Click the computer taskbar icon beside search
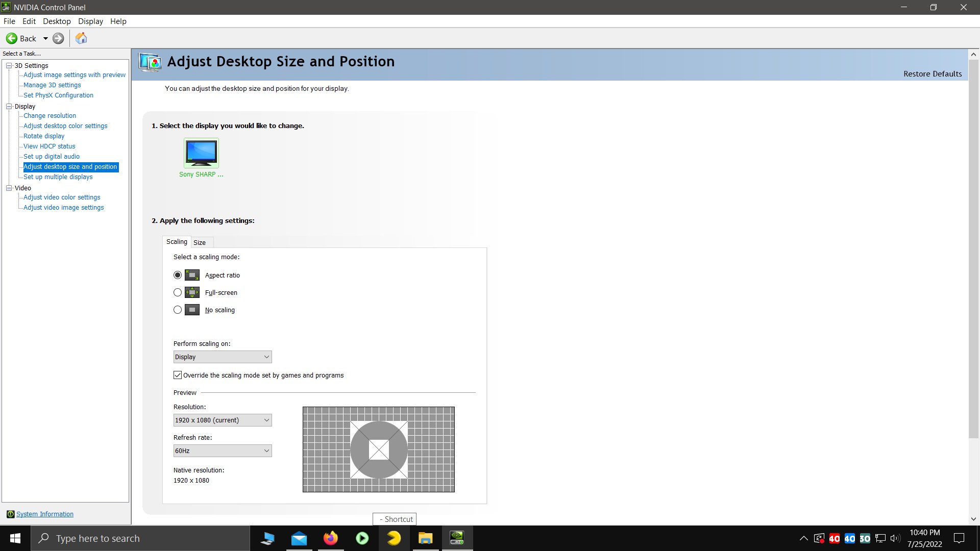 [267, 538]
